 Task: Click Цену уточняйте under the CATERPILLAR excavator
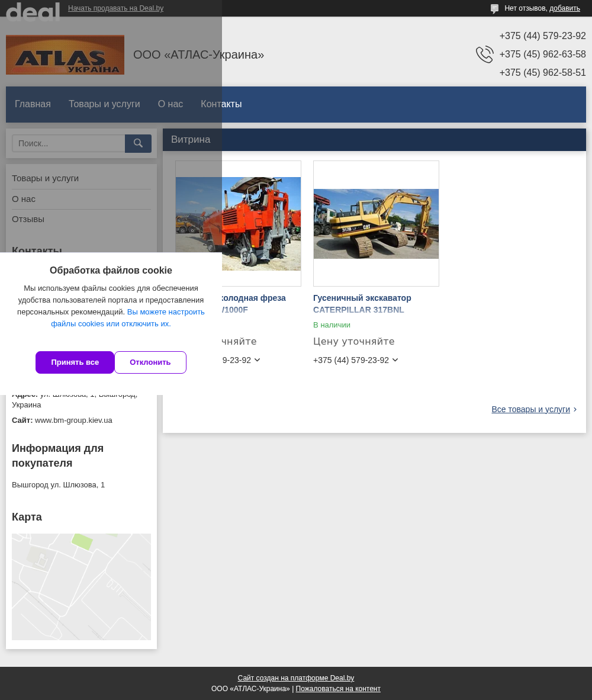point(354,342)
